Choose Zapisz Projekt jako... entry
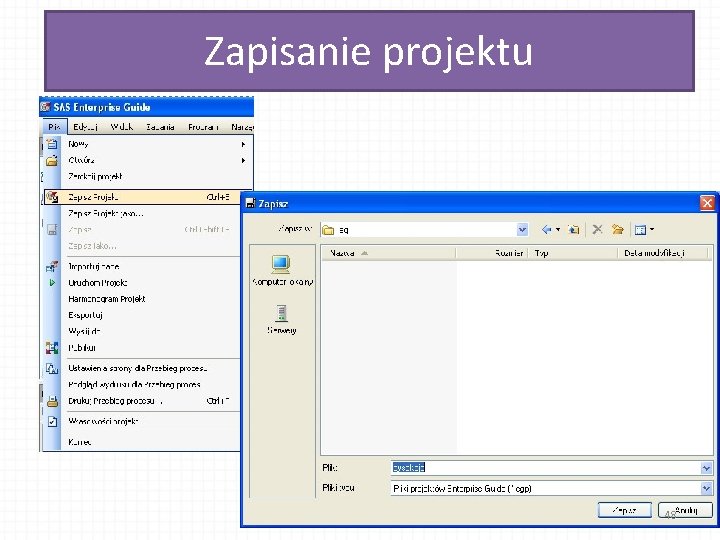Screen dimensions: 720x540 pyautogui.click(x=106, y=214)
